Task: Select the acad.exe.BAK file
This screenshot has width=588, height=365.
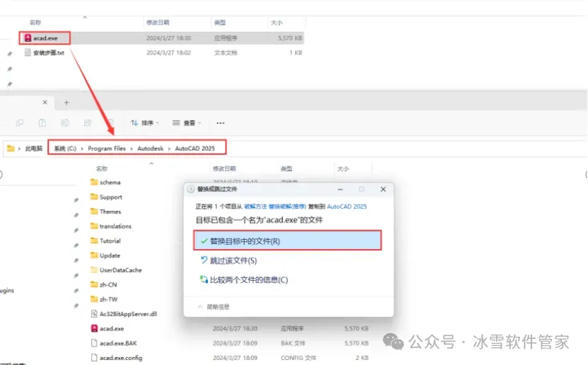Action: [114, 343]
